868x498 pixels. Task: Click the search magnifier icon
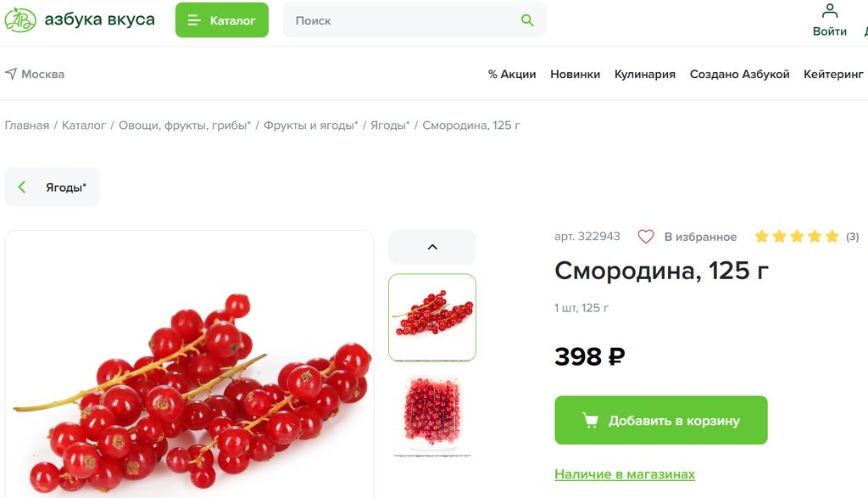click(527, 20)
